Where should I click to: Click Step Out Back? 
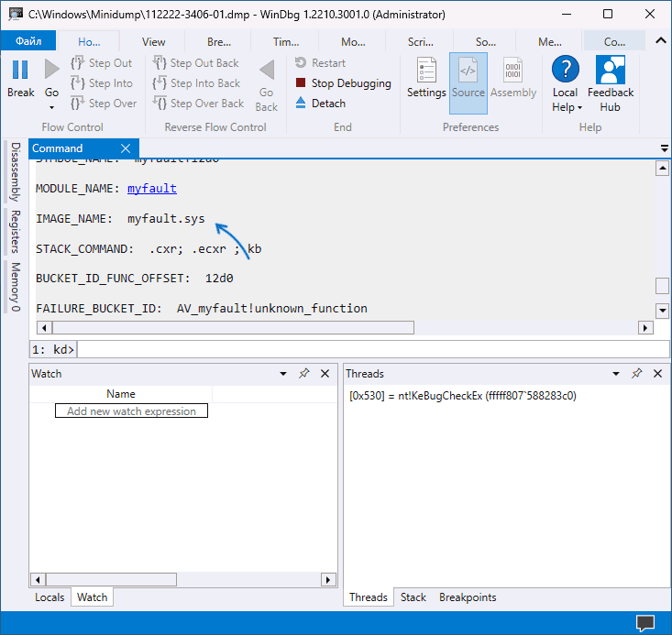coord(196,63)
